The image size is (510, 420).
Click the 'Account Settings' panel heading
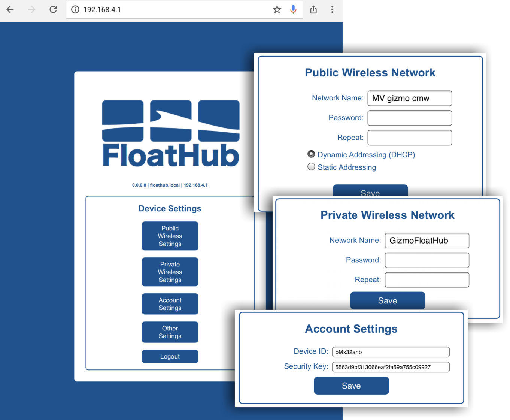click(351, 329)
